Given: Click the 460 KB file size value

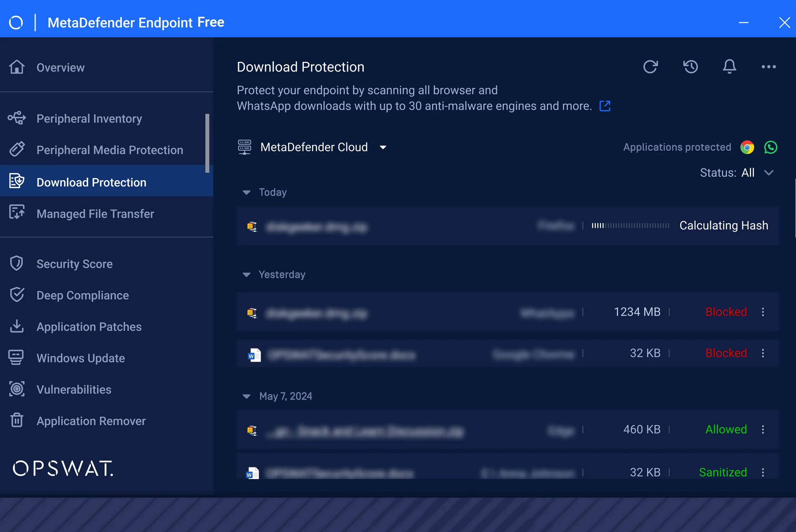Looking at the screenshot, I should pyautogui.click(x=642, y=429).
